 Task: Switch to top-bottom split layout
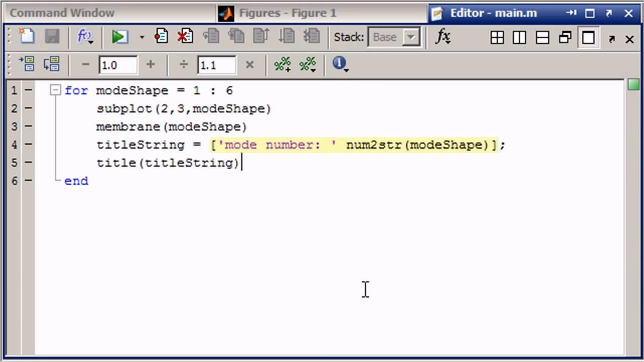click(541, 37)
